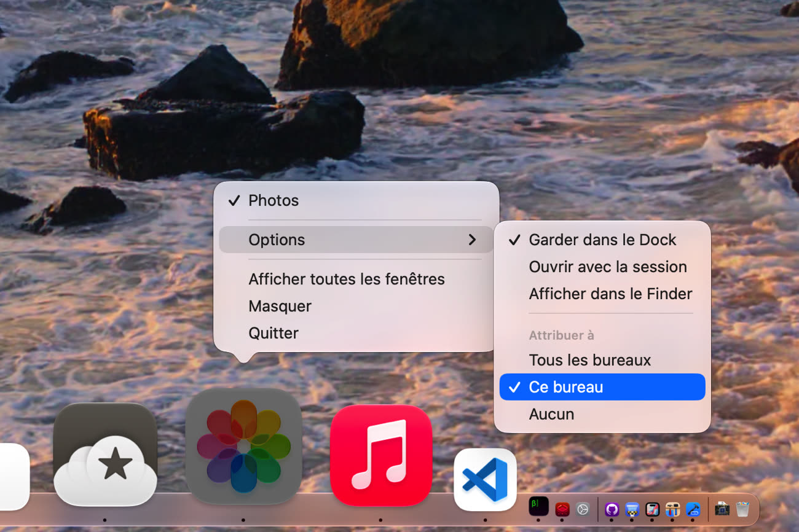The height and width of the screenshot is (532, 799).
Task: Open the Photos app in the Dock
Action: 243,447
